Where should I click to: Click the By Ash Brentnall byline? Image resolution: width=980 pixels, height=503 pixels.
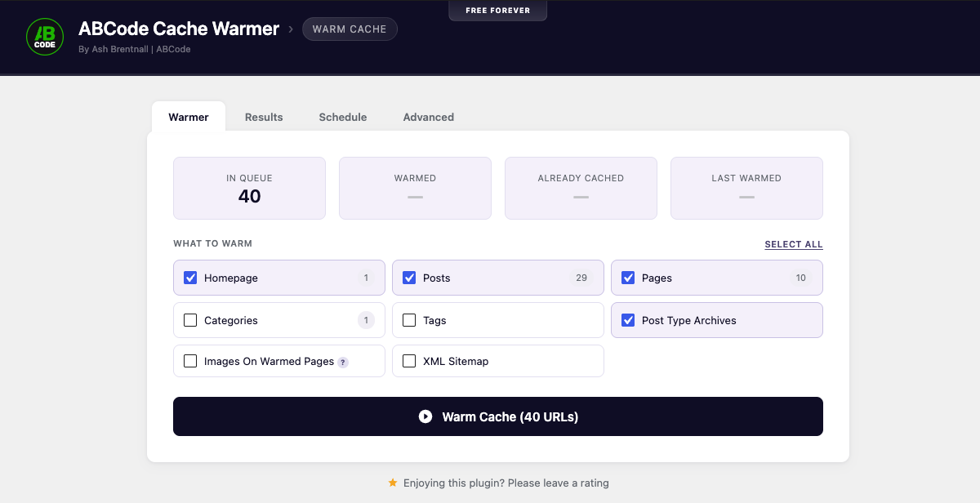tap(135, 49)
